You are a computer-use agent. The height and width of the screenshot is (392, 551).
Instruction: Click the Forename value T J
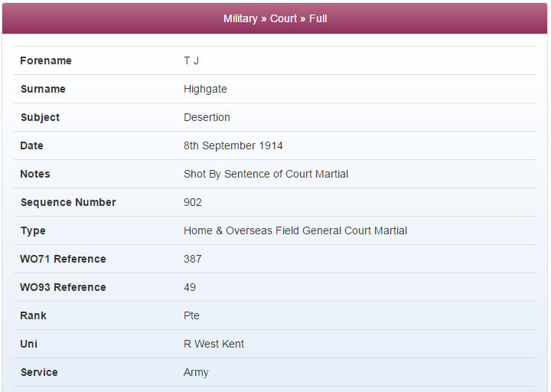191,60
